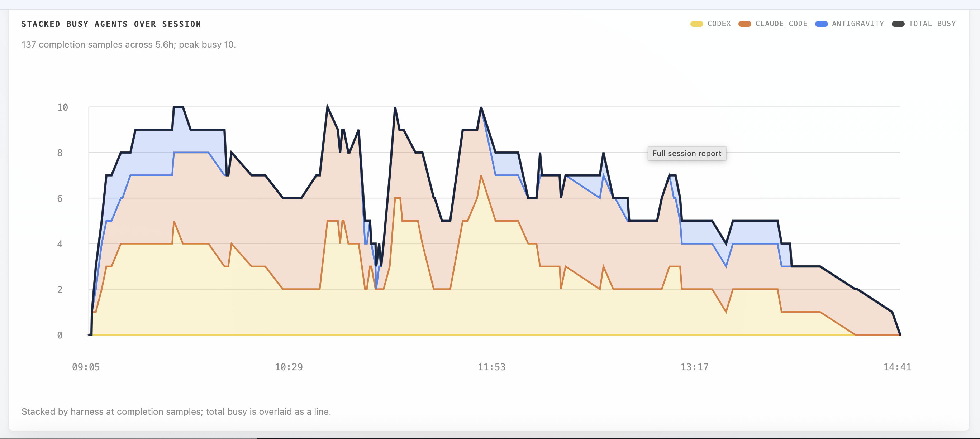Click the footnote 'Stacked by harness at completion samples'
The height and width of the screenshot is (439, 980).
(176, 411)
